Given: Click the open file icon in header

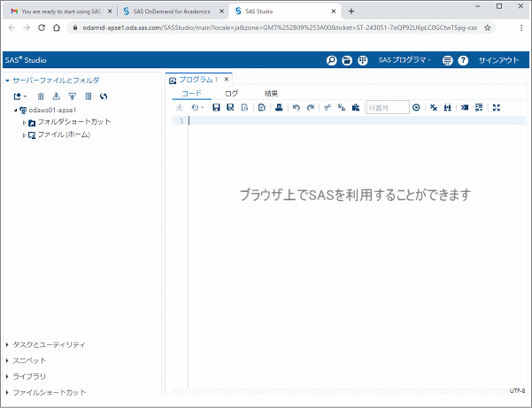Looking at the screenshot, I should [x=347, y=60].
